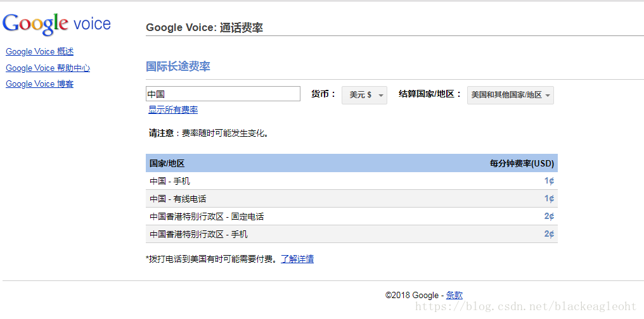Click the 1¢ rate for 中国 - 有线电话

pos(549,199)
